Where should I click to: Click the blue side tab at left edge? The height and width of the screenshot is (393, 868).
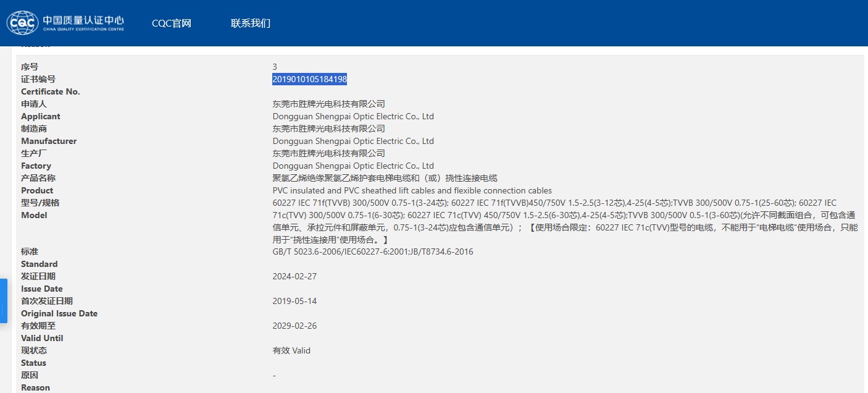click(x=3, y=301)
